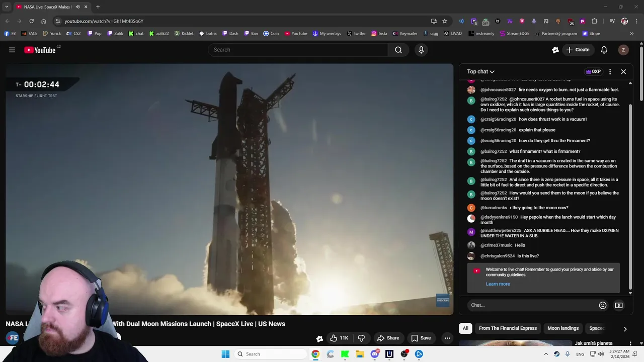Open the Super Chat purchase icon
Screen dimensions: 644x362
pyautogui.click(x=619, y=305)
